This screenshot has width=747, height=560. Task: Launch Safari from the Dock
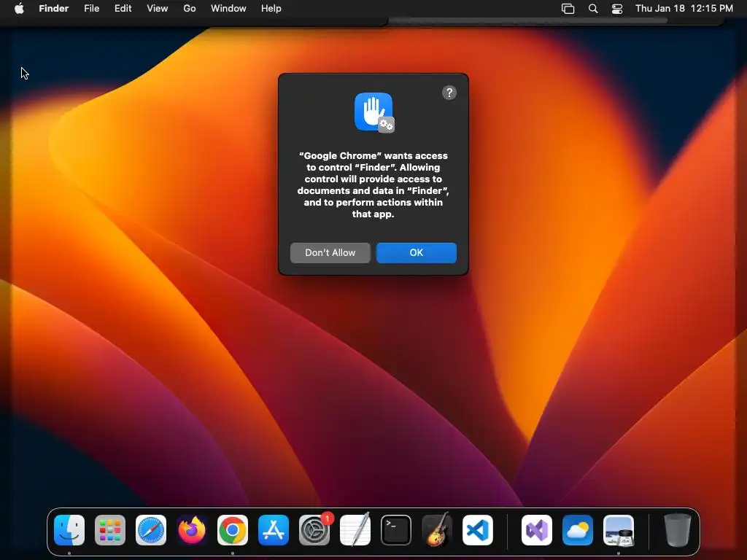(151, 529)
